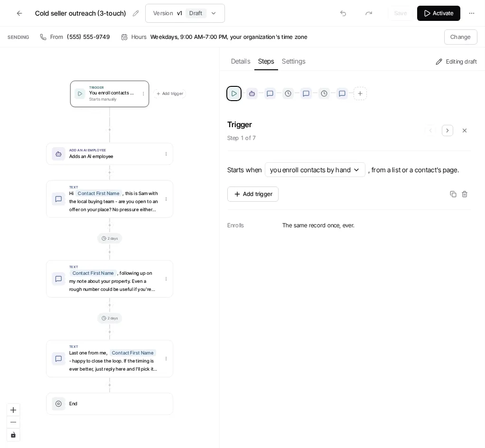
Task: Open the more options ellipsis menu
Action: coord(471,13)
